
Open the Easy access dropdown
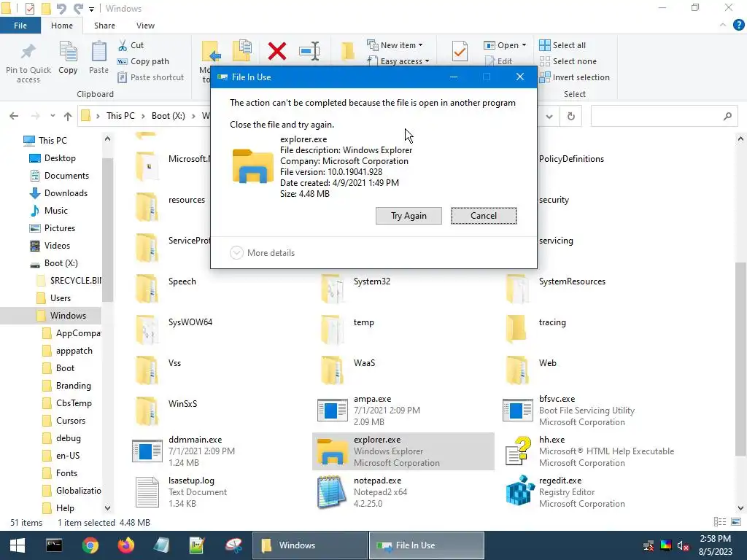click(x=398, y=61)
